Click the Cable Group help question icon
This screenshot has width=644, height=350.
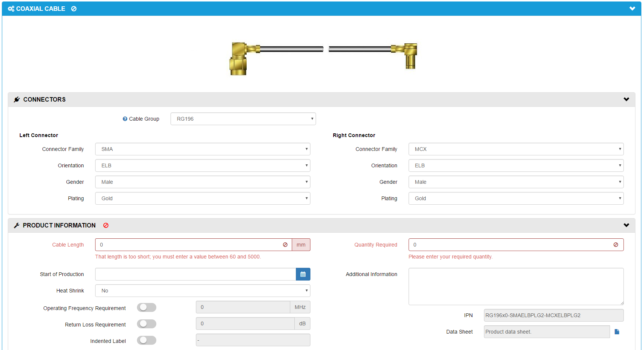coord(125,119)
